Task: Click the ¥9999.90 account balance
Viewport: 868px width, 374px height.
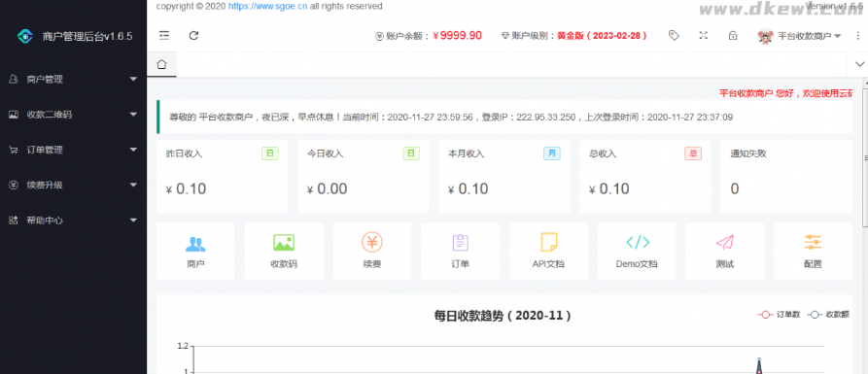Action: coord(457,35)
